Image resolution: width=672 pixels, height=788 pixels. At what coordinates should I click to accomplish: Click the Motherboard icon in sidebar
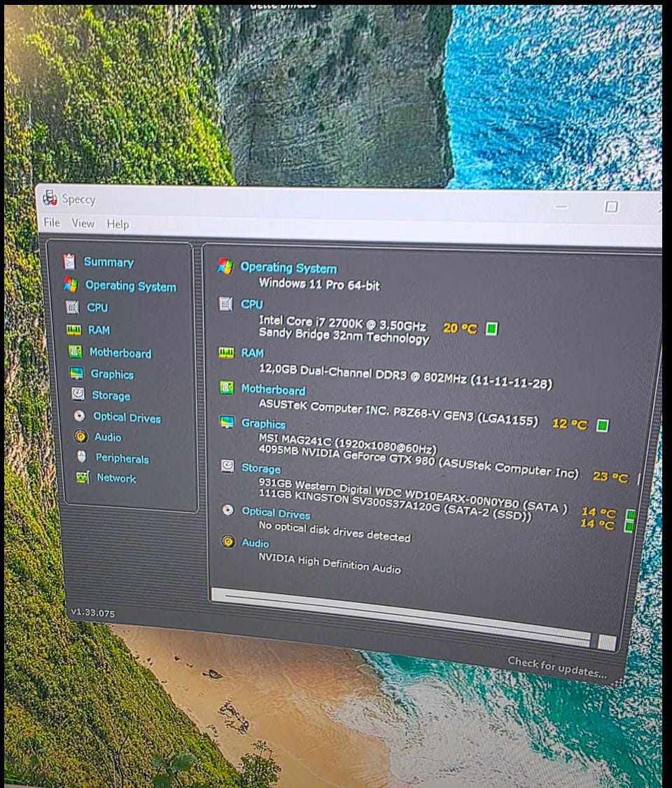click(x=76, y=352)
